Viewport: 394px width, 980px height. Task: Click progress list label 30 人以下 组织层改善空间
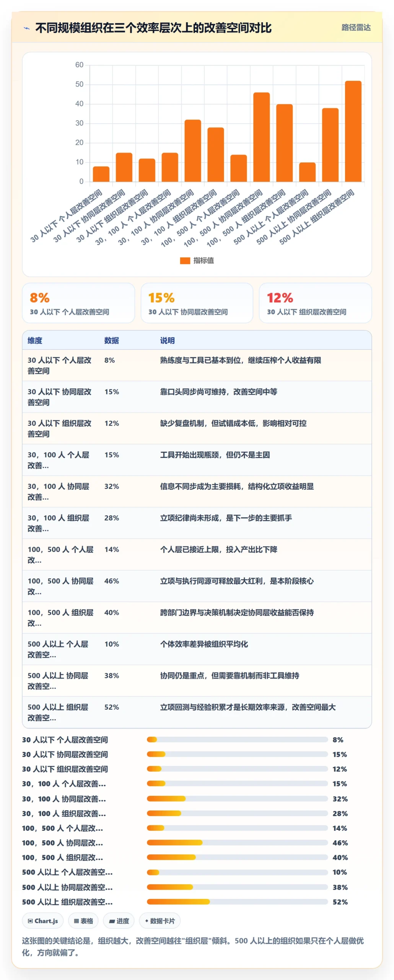tap(65, 769)
